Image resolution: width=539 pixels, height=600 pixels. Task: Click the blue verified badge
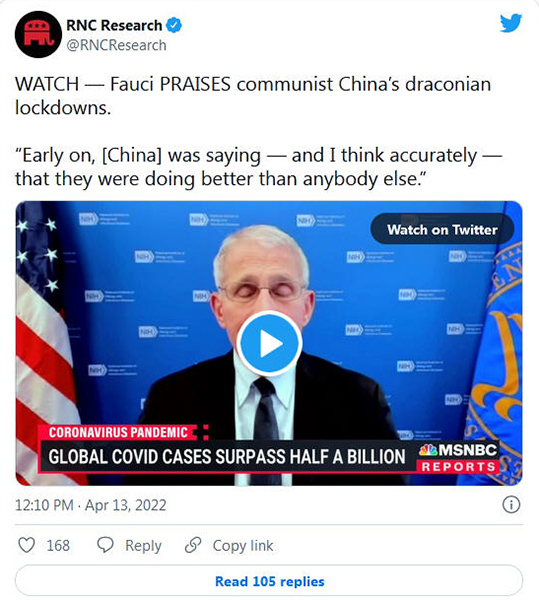point(174,25)
